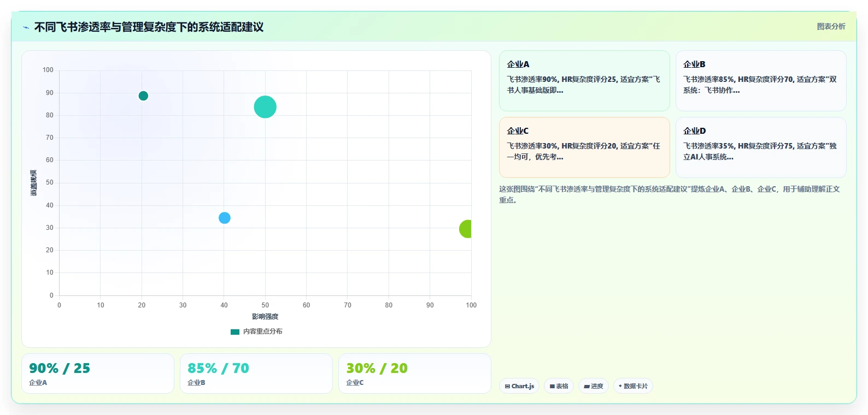Open the 企业A recommendation card
The image size is (868, 415).
point(584,81)
